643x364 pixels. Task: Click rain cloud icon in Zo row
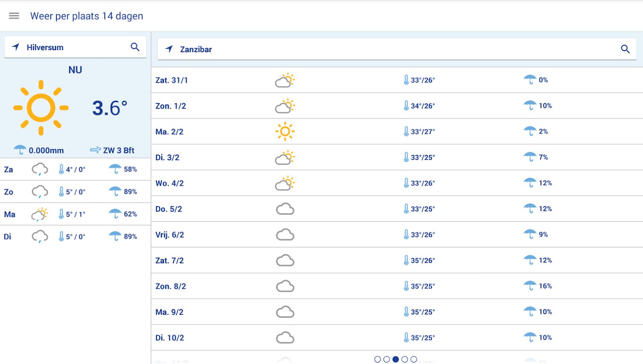tap(40, 192)
